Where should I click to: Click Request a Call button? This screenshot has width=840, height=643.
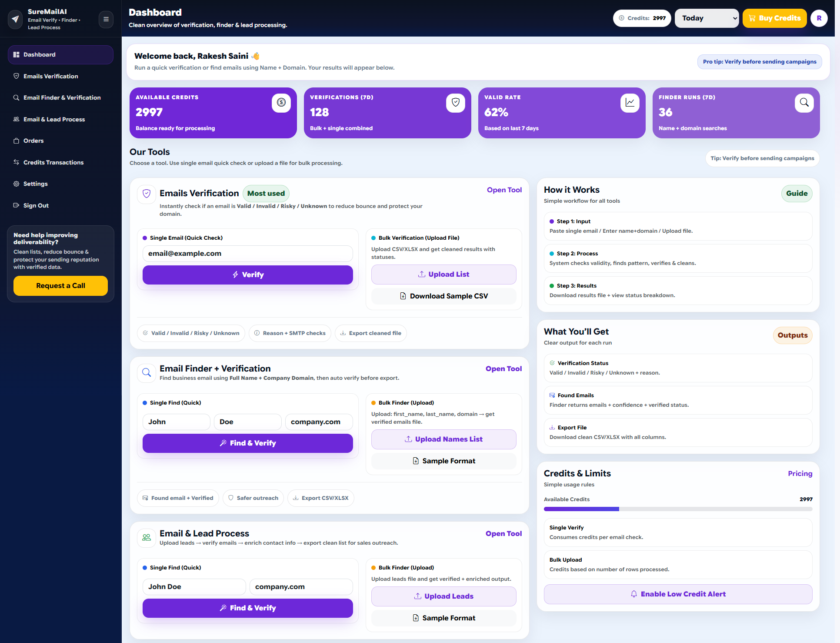[60, 286]
